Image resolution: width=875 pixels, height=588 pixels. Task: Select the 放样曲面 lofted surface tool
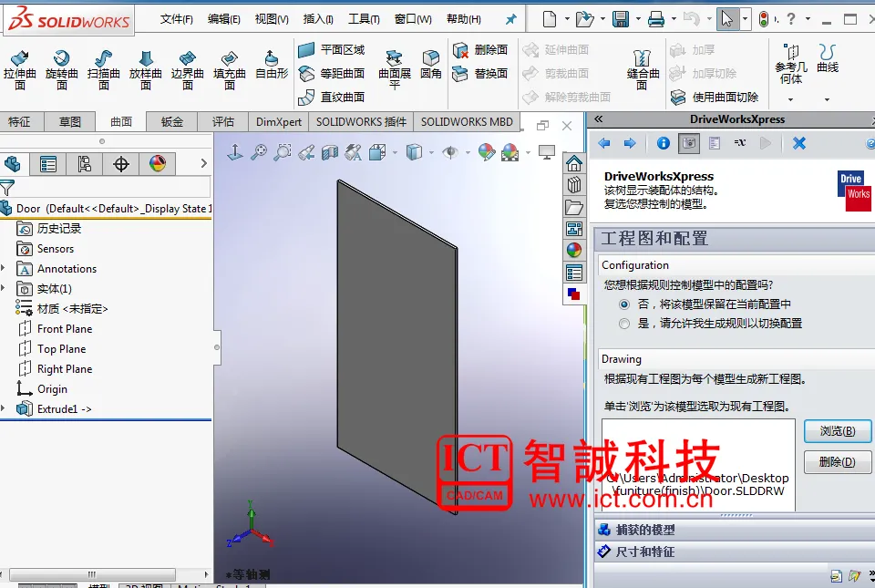[x=146, y=70]
